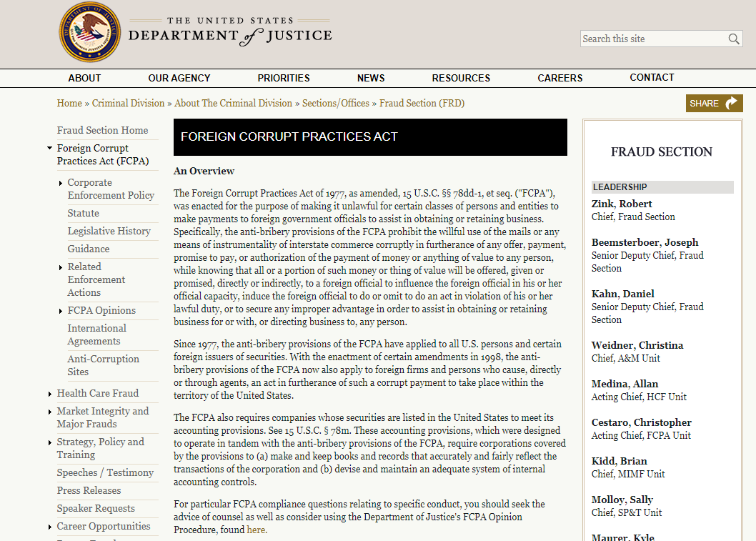Open International Agreements sidebar link

pos(97,334)
